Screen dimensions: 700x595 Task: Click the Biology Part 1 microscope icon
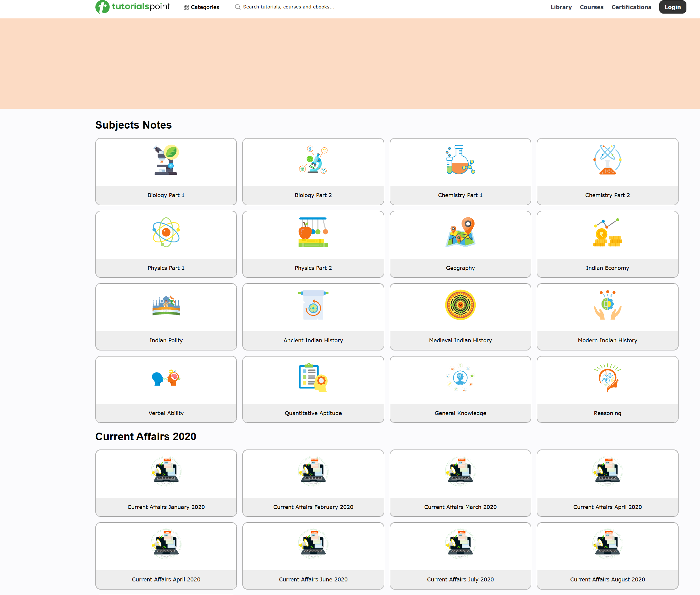coord(166,160)
